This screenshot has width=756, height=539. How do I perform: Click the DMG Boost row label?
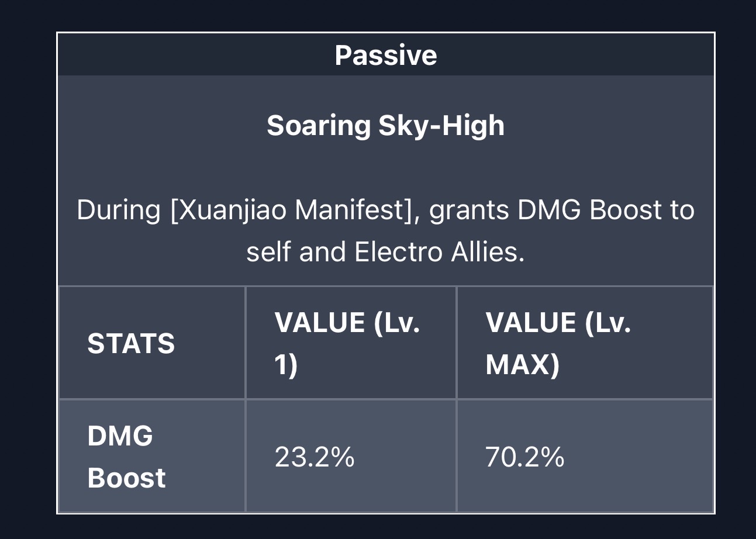(x=126, y=457)
